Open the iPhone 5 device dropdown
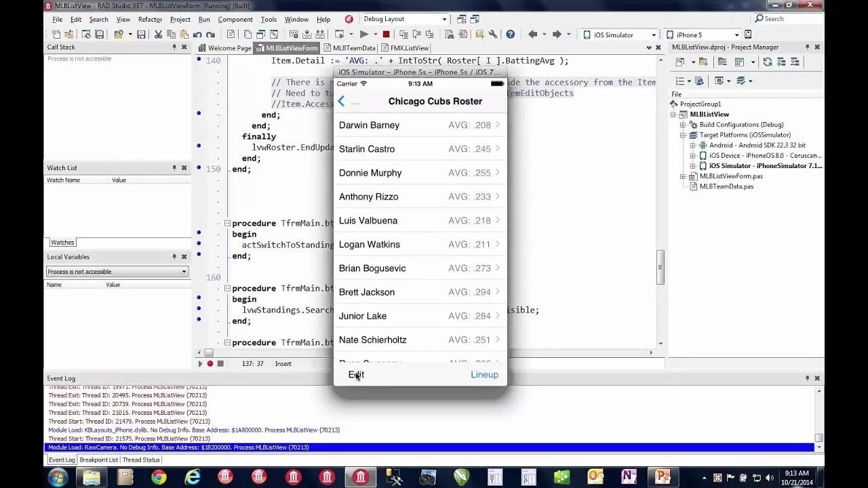868x488 pixels. tap(736, 35)
